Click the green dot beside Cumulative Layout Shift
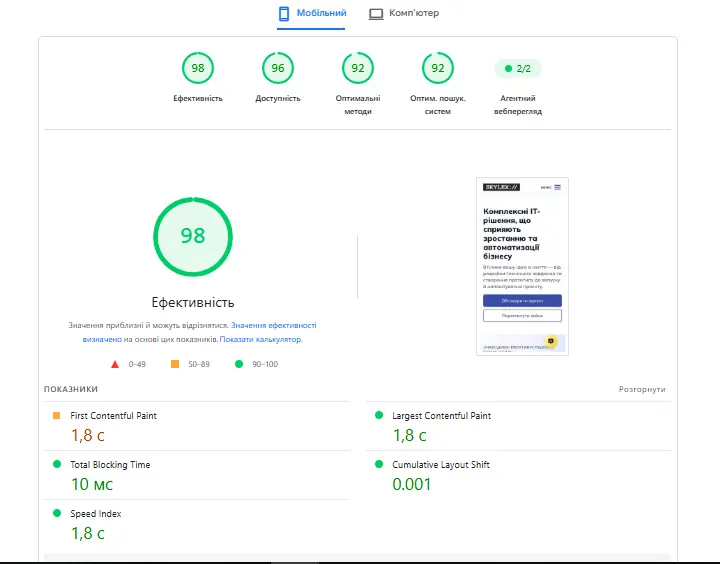 click(379, 464)
